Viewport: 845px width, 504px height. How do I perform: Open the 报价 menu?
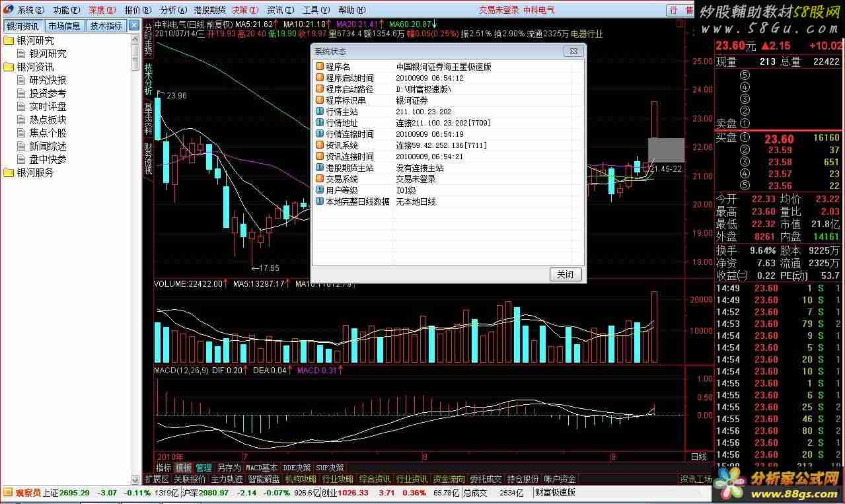[137, 10]
